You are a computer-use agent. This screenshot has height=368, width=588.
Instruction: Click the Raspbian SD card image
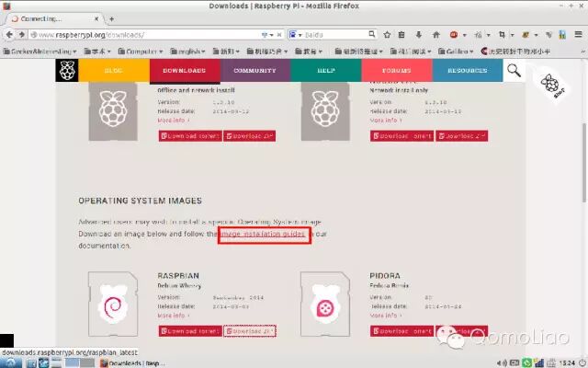(113, 305)
